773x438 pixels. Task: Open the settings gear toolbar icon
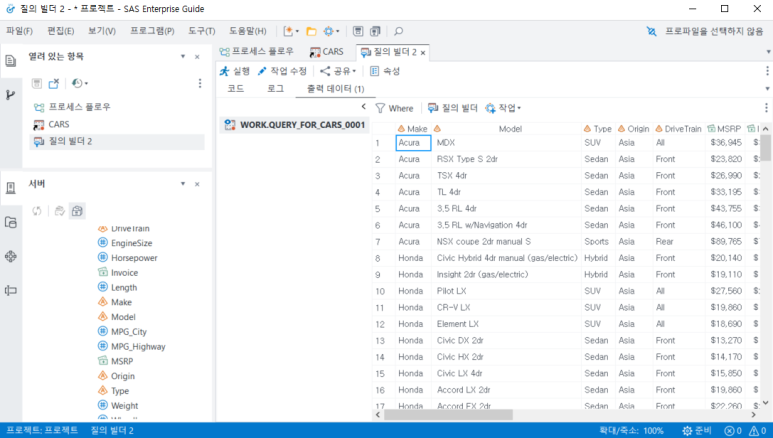331,31
